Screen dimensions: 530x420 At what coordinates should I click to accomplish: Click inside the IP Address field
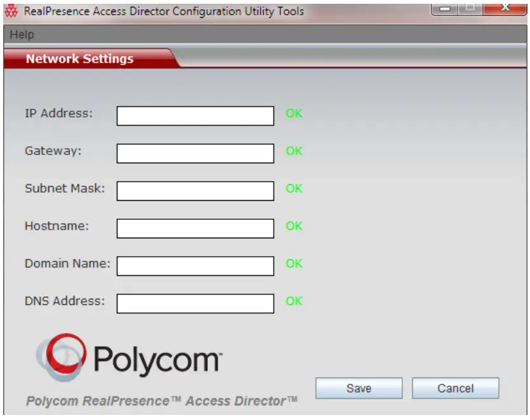coord(194,114)
